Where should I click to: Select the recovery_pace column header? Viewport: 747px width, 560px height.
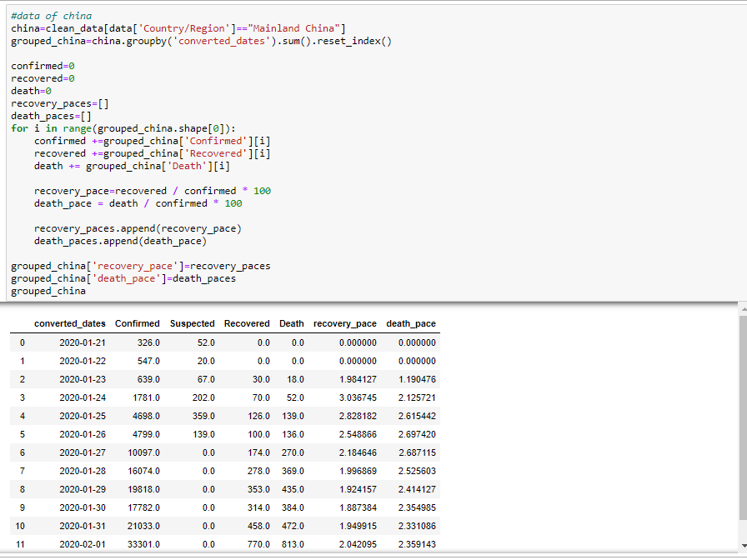coord(344,323)
